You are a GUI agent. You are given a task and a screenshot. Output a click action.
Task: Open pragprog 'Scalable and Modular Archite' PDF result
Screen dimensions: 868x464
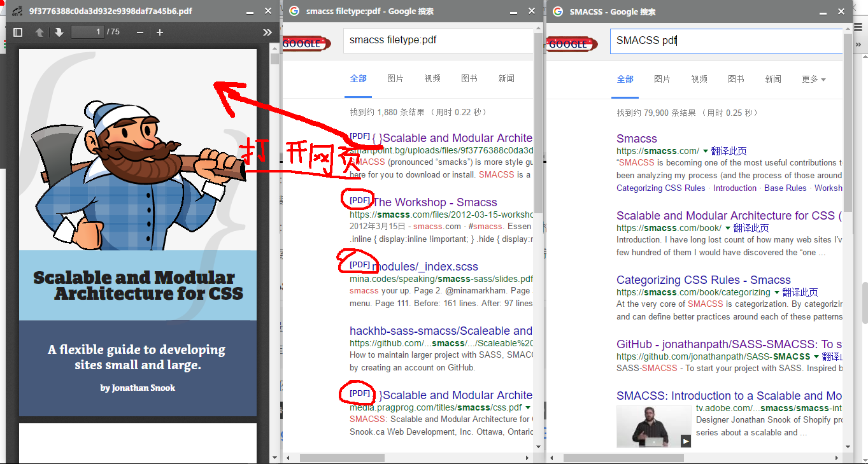pyautogui.click(x=456, y=395)
